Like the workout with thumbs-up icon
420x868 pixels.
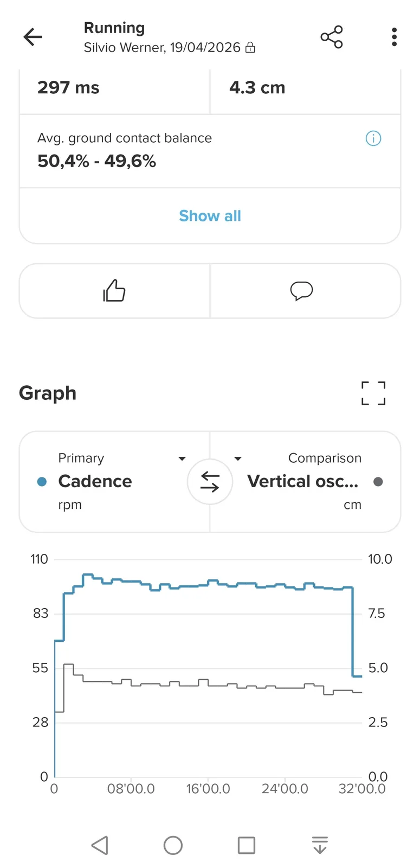point(114,291)
